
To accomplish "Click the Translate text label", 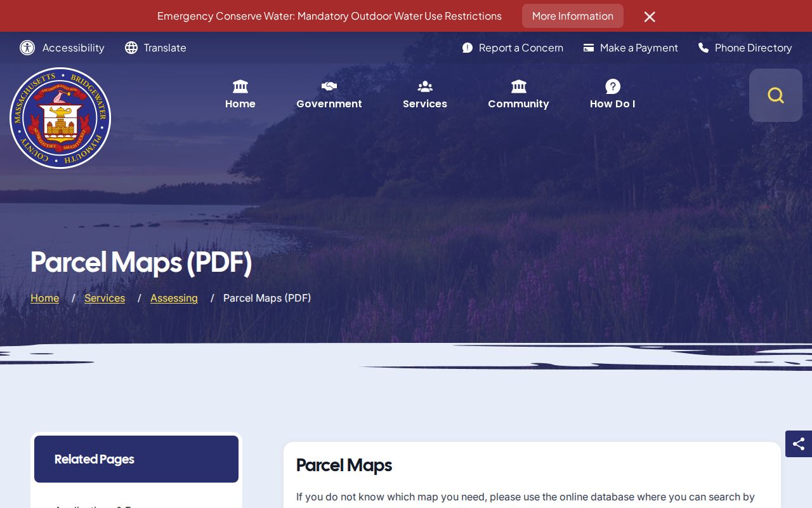I will (165, 48).
